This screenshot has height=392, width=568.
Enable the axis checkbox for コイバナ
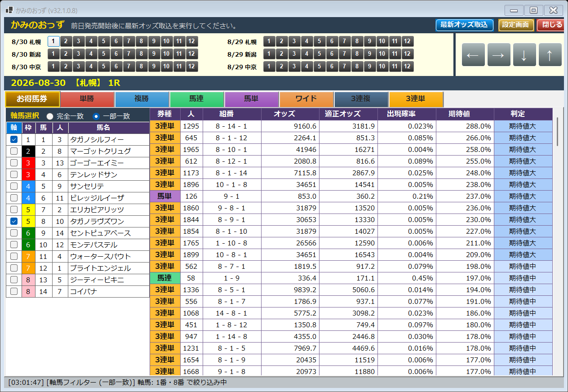point(14,291)
